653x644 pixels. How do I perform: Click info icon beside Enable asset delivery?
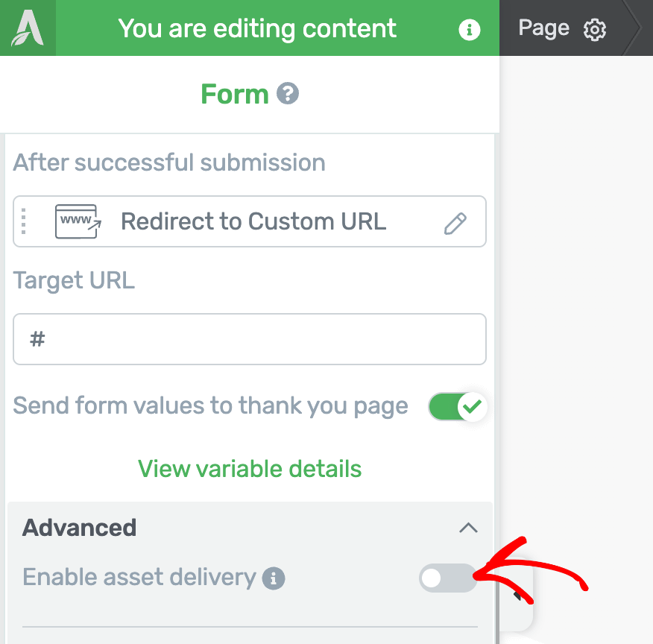(274, 578)
